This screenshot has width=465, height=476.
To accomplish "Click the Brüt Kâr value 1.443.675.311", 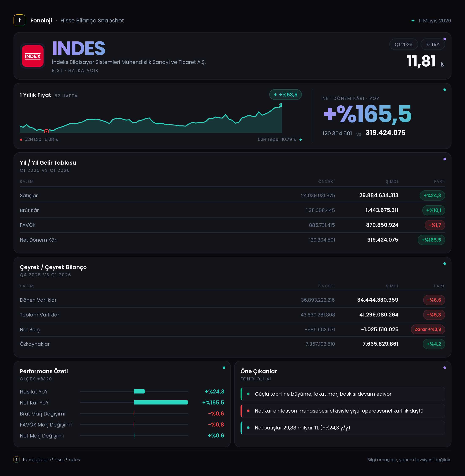I will pyautogui.click(x=382, y=210).
